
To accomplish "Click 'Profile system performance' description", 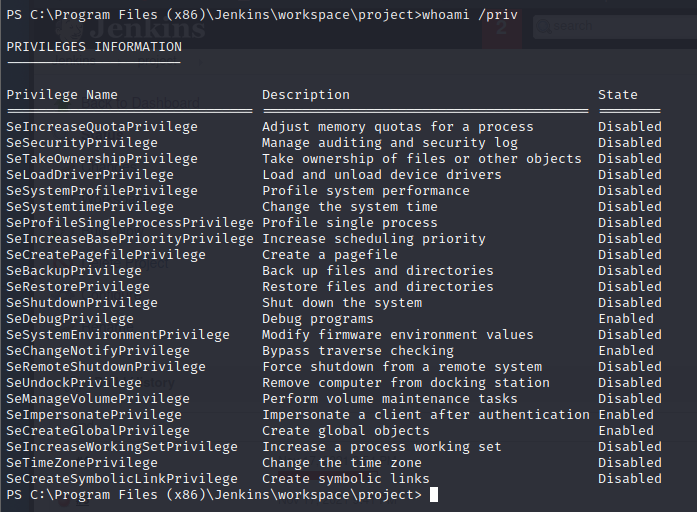I will (x=366, y=191).
